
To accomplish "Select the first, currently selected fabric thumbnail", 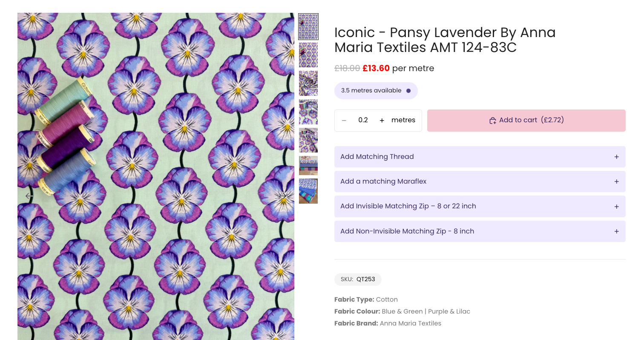I will [x=308, y=26].
